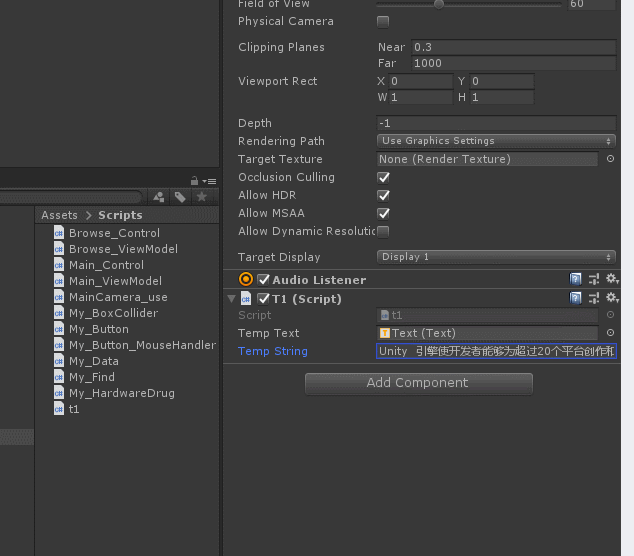The height and width of the screenshot is (556, 634).
Task: Open the Target Display dropdown
Action: click(x=496, y=257)
